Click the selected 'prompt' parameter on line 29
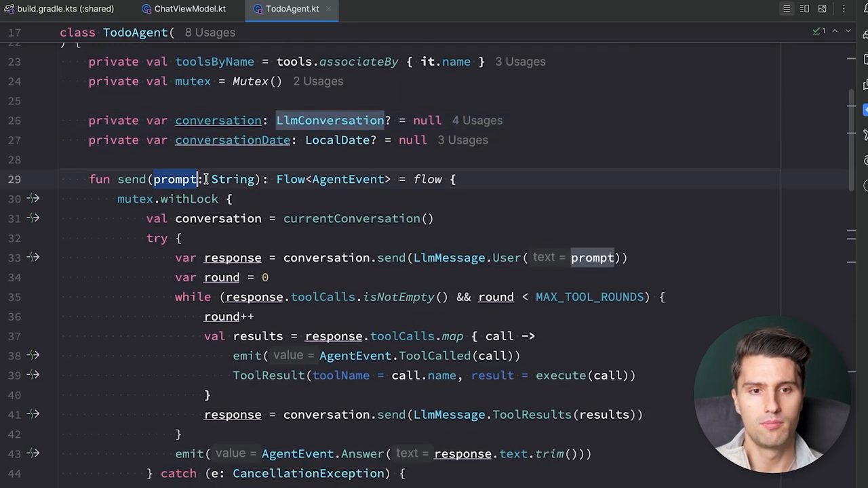Screen dimensions: 868x488 pos(175,180)
